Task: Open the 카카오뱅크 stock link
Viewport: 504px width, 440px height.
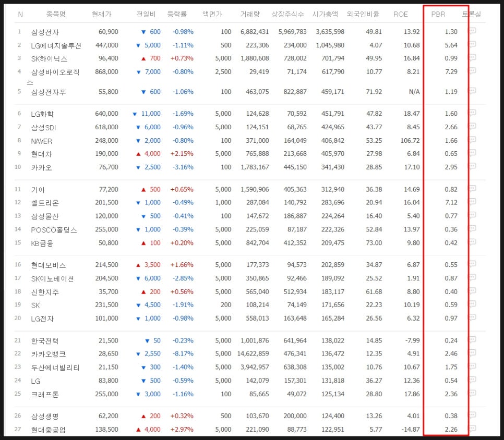Action: (49, 355)
